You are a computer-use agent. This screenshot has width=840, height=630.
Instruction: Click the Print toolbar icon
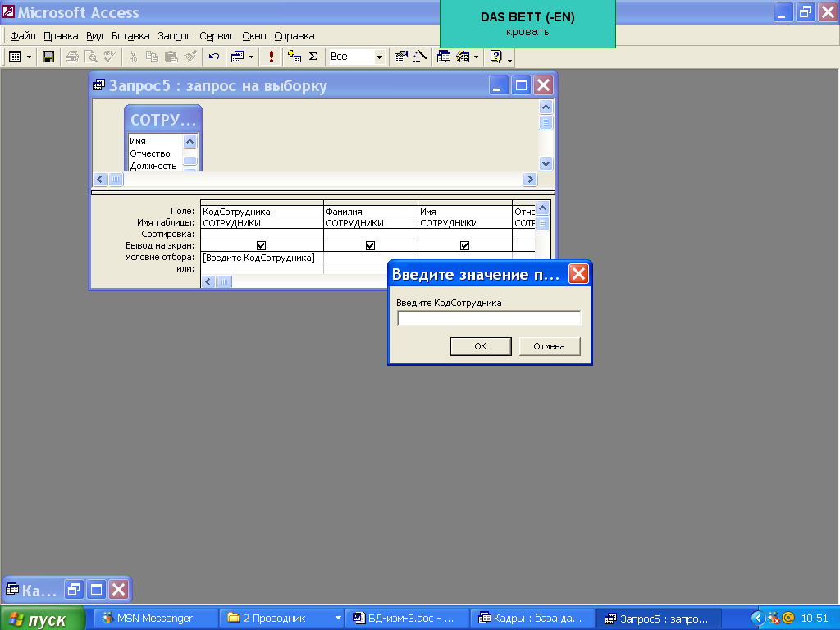click(x=72, y=57)
